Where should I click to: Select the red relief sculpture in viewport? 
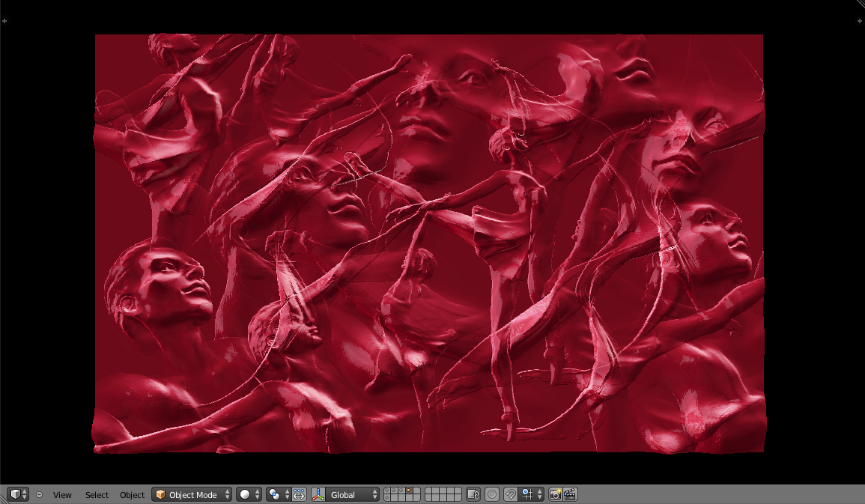[x=429, y=243]
